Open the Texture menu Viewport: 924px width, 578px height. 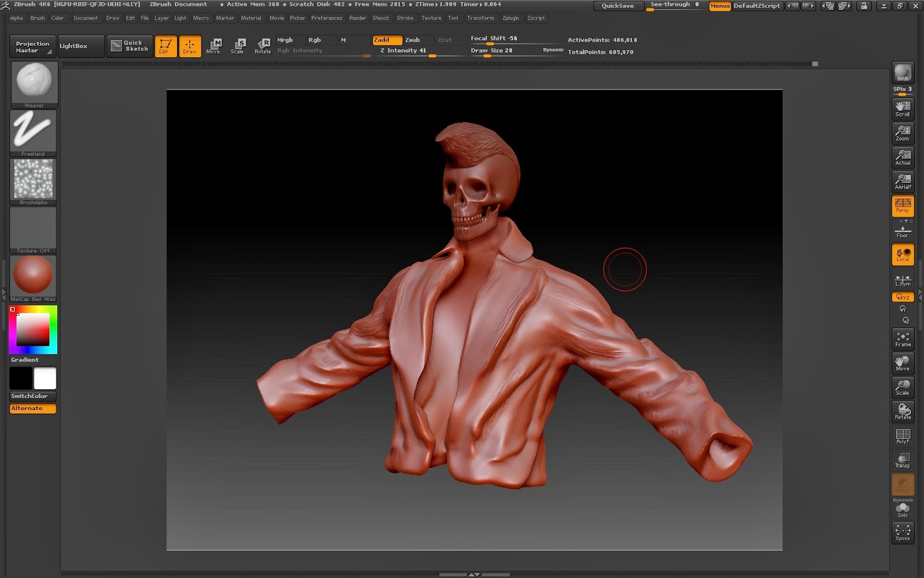(431, 18)
